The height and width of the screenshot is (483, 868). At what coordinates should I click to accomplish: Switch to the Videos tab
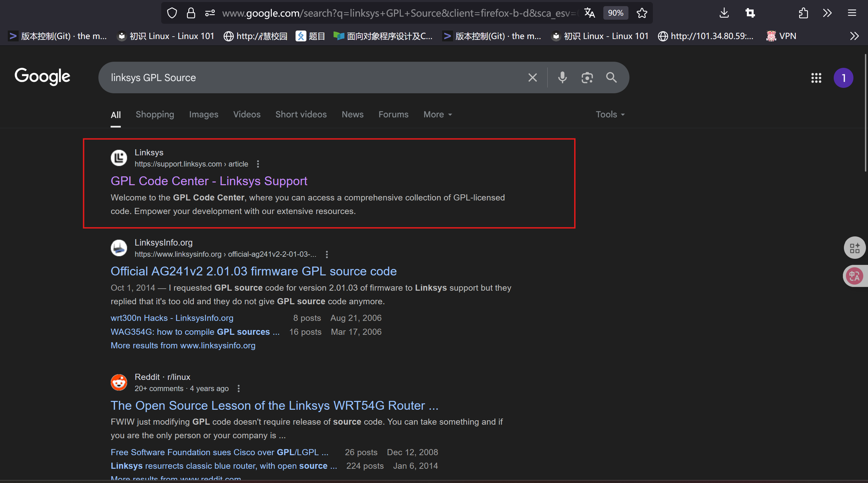247,115
